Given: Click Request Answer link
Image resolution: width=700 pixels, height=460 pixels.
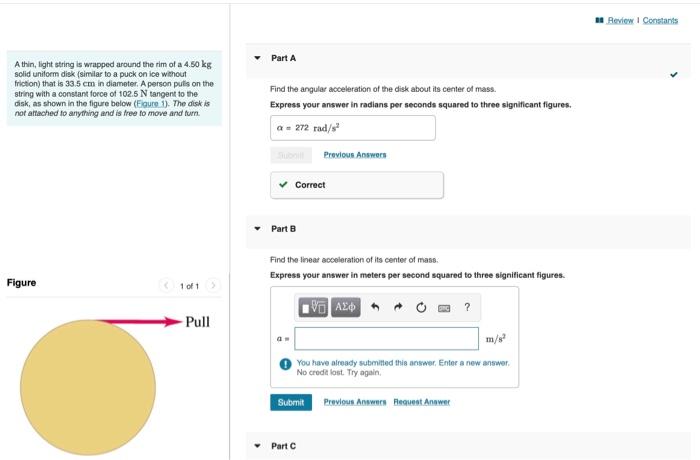Looking at the screenshot, I should (x=421, y=402).
